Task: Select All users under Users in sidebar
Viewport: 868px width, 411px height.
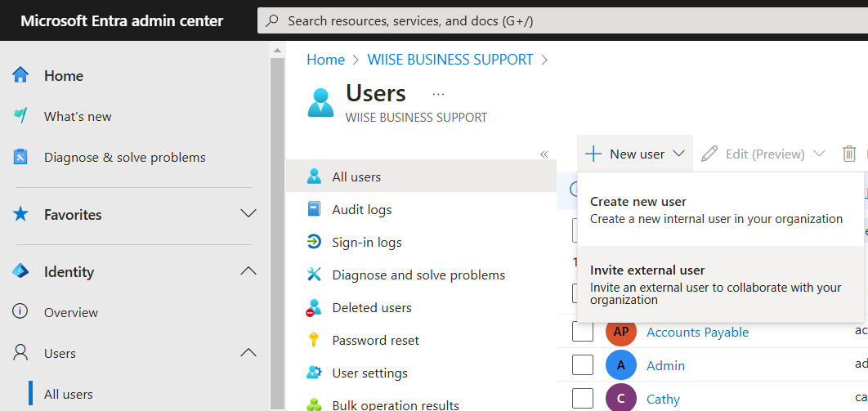Action: pos(68,394)
